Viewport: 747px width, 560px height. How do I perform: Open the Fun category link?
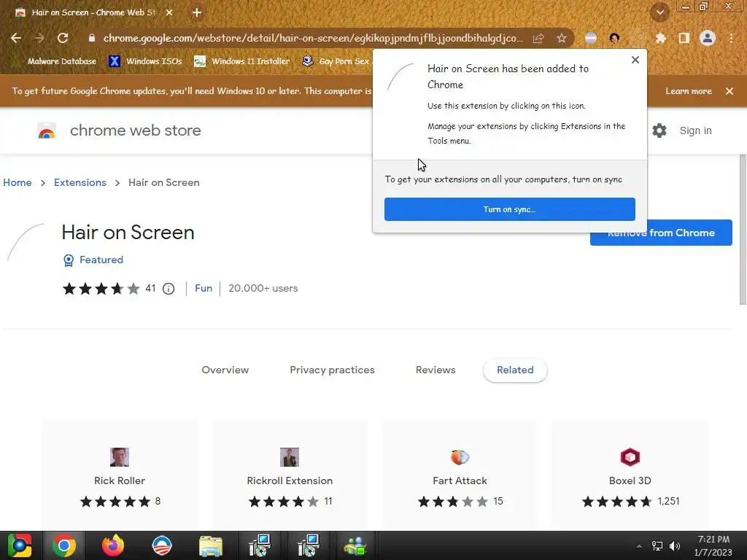pos(204,288)
